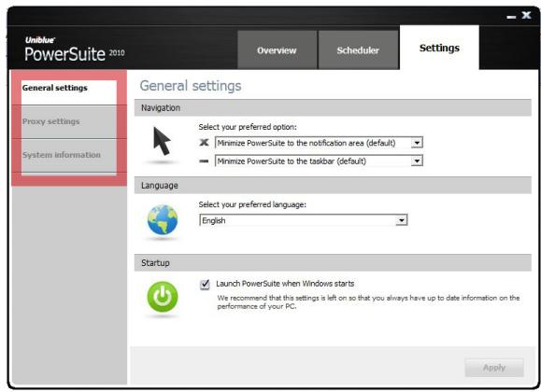Screen dimensions: 541x392
Task: Switch to the Overview tab
Action: [277, 50]
